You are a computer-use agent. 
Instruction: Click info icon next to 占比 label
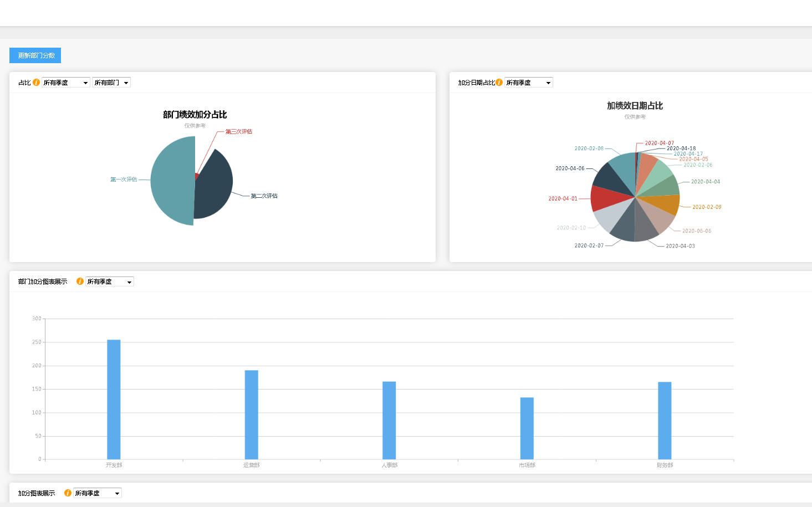tap(36, 83)
